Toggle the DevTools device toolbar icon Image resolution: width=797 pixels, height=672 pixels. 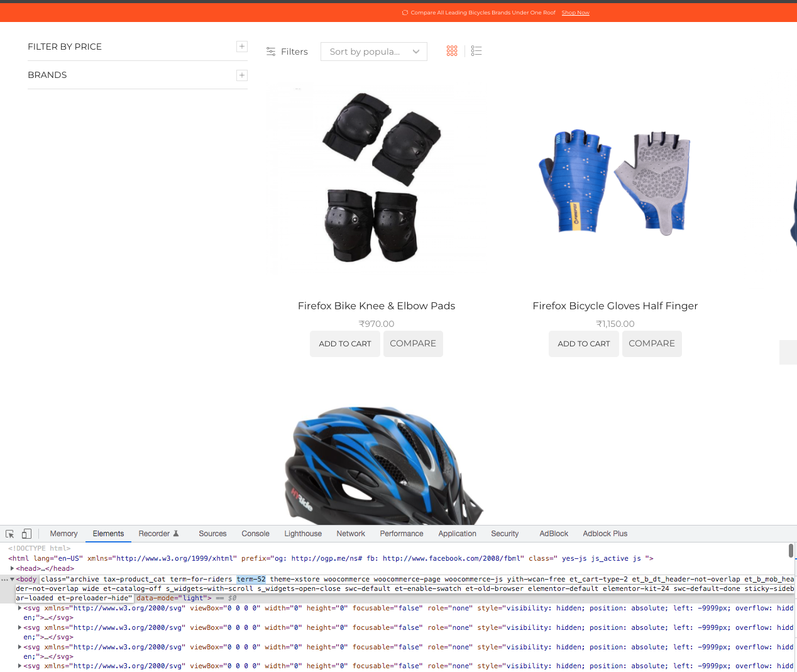coord(26,534)
